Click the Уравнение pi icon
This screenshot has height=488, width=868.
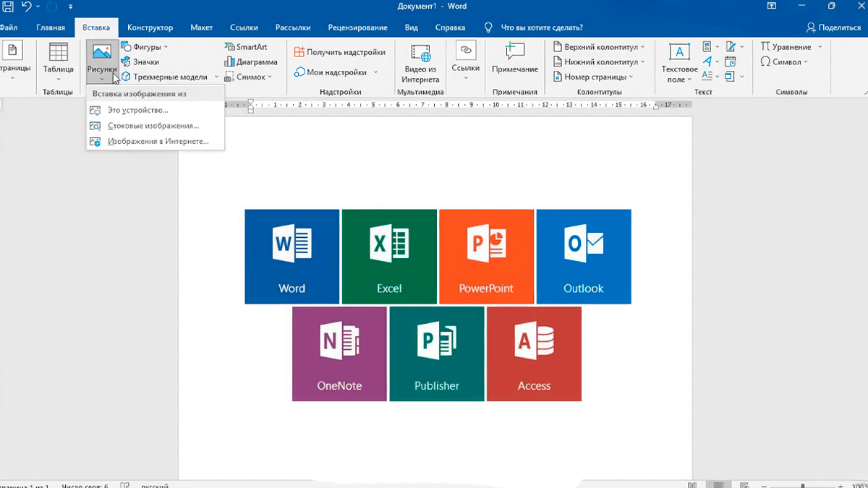point(765,47)
